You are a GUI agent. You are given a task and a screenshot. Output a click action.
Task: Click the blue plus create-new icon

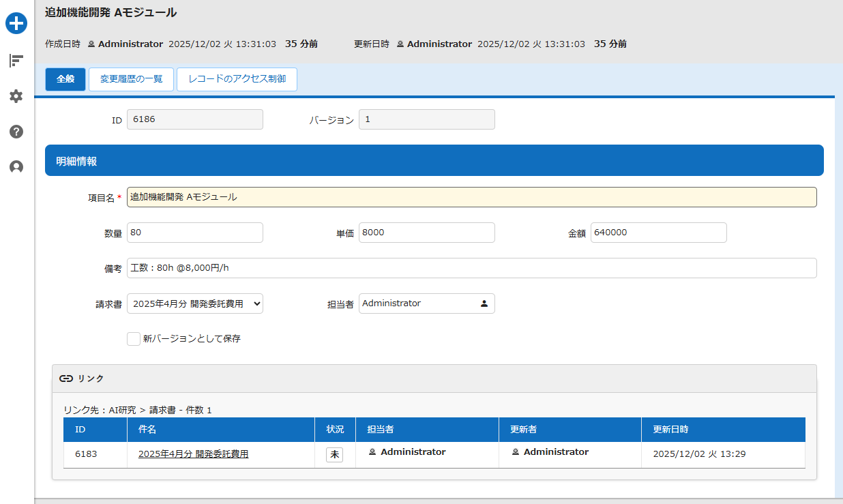click(16, 24)
